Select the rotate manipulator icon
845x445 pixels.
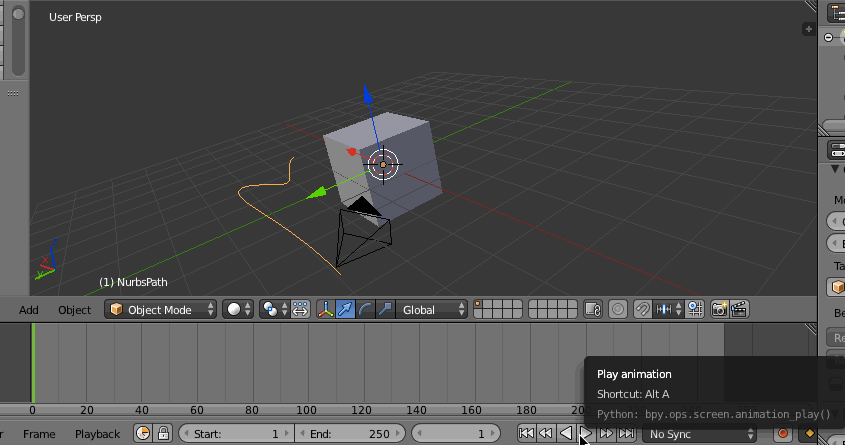(x=365, y=310)
